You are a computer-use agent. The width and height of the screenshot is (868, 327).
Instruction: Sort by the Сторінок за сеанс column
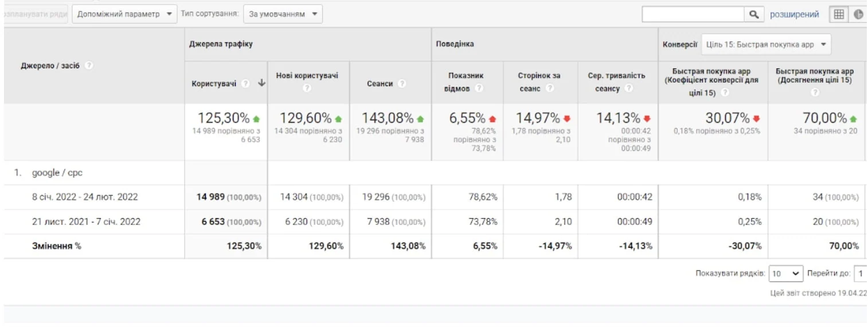[x=539, y=81]
